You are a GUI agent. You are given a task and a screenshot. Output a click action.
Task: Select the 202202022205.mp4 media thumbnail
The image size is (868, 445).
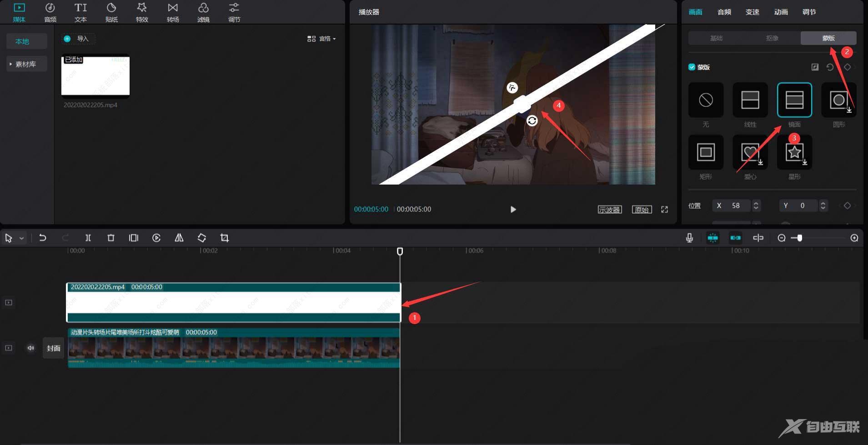pos(95,76)
